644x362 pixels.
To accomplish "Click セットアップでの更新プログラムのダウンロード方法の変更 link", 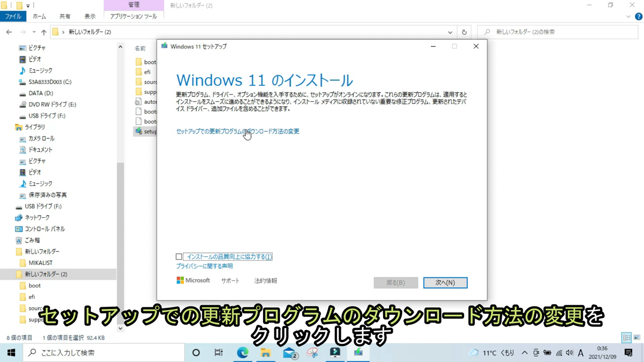I will 238,131.
